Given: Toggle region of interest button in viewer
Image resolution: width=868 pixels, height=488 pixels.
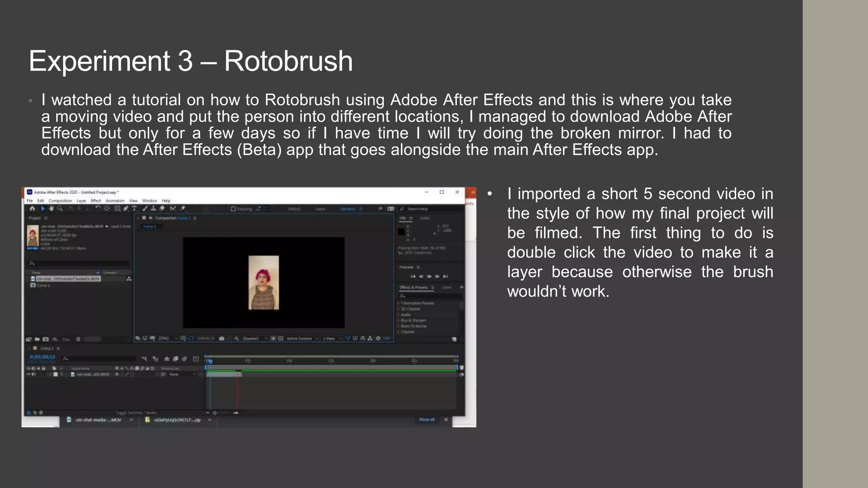Looking at the screenshot, I should pyautogui.click(x=273, y=338).
